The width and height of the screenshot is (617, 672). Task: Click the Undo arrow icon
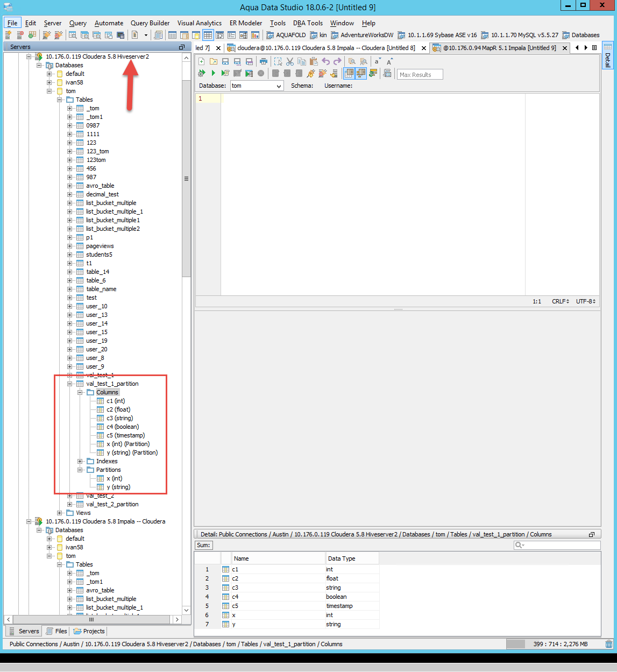(325, 61)
